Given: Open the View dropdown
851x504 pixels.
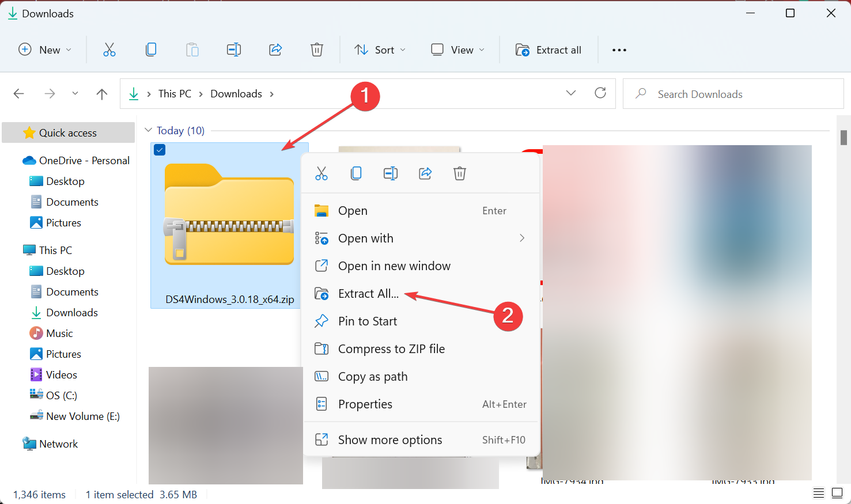Looking at the screenshot, I should (457, 50).
